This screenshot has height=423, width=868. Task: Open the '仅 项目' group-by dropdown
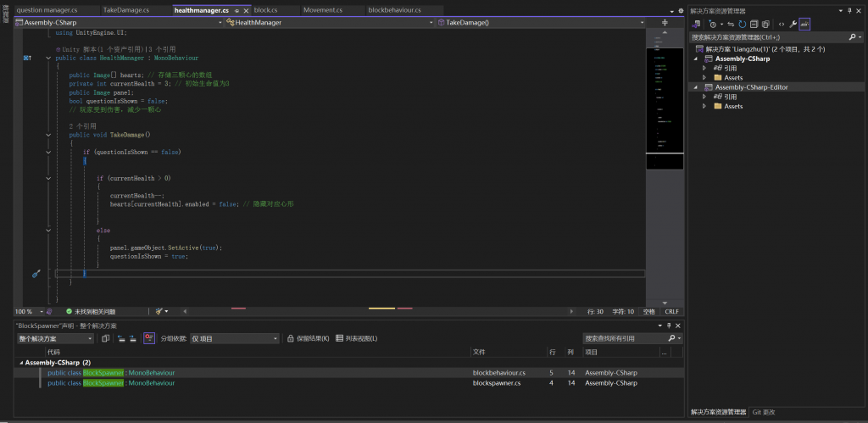tap(234, 338)
